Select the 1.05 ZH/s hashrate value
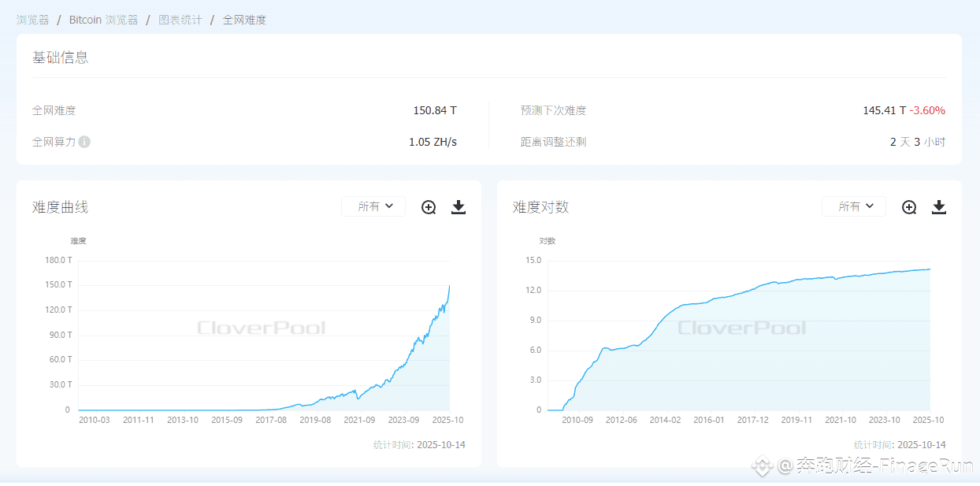 [x=432, y=142]
